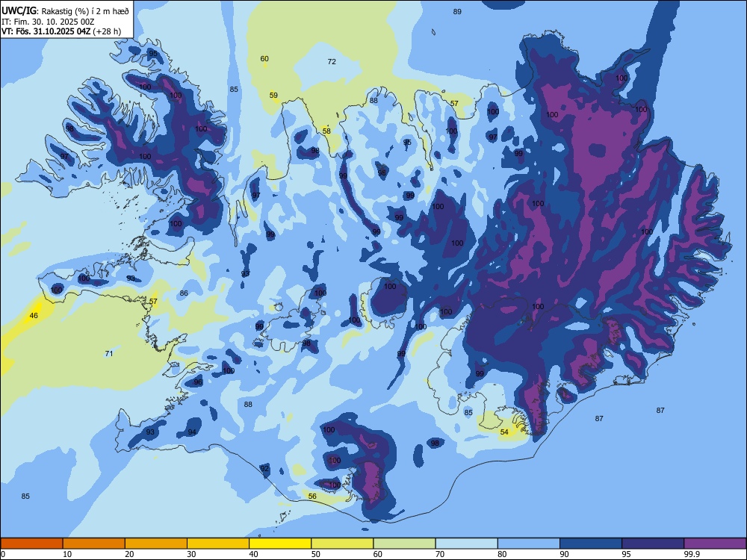747x560 pixels.
Task: Click legend tick label '70'
Action: pos(440,554)
